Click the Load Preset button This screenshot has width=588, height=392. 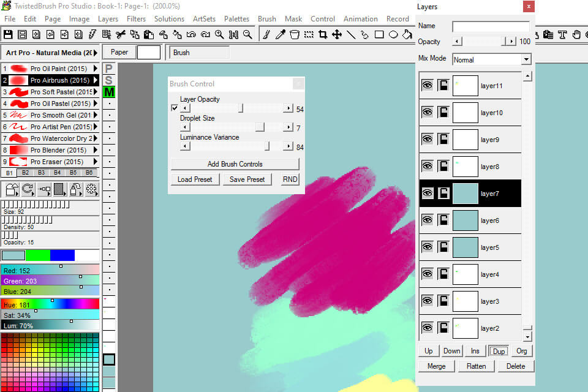[x=195, y=179]
